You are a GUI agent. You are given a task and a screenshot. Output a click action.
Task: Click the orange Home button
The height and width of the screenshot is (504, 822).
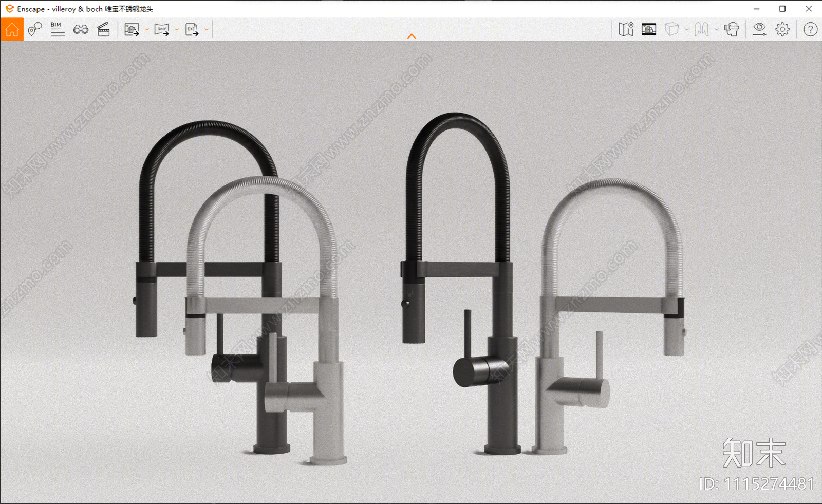click(12, 29)
